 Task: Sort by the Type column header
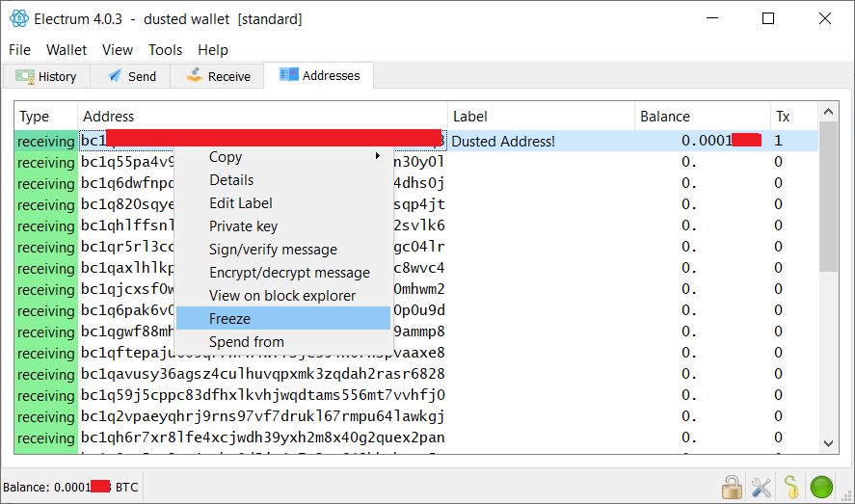(x=46, y=116)
